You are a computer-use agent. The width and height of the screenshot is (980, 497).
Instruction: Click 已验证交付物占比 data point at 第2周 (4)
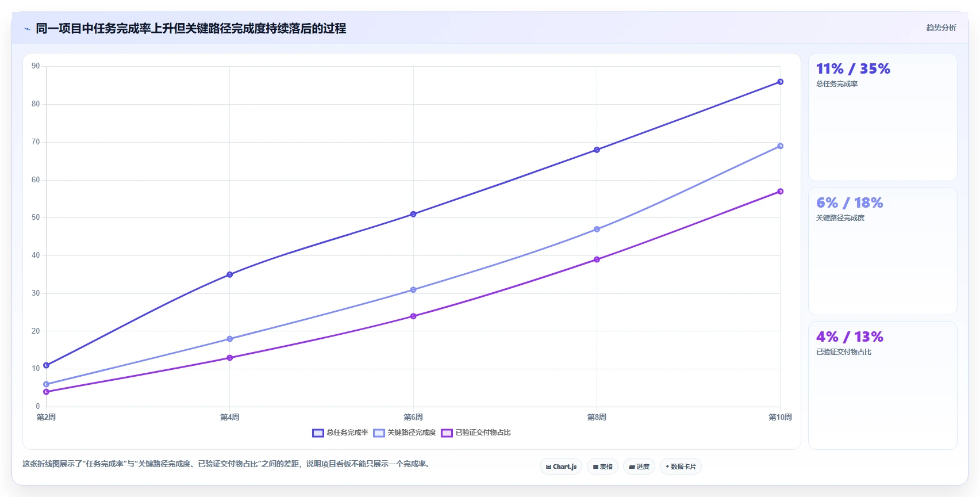tap(47, 392)
